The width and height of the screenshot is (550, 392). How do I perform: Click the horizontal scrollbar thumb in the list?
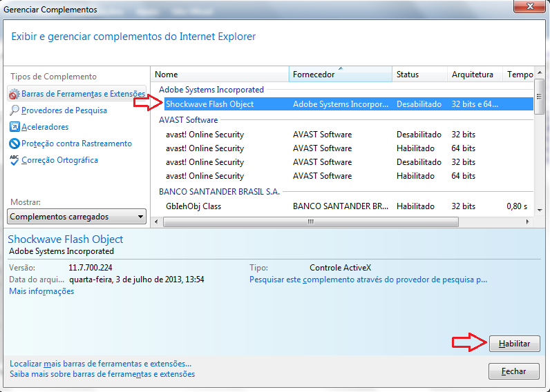(311, 222)
